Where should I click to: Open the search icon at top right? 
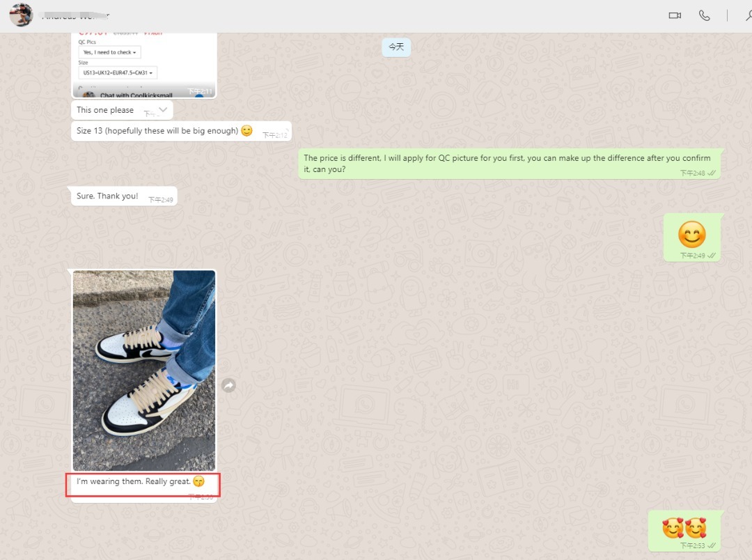click(x=747, y=15)
